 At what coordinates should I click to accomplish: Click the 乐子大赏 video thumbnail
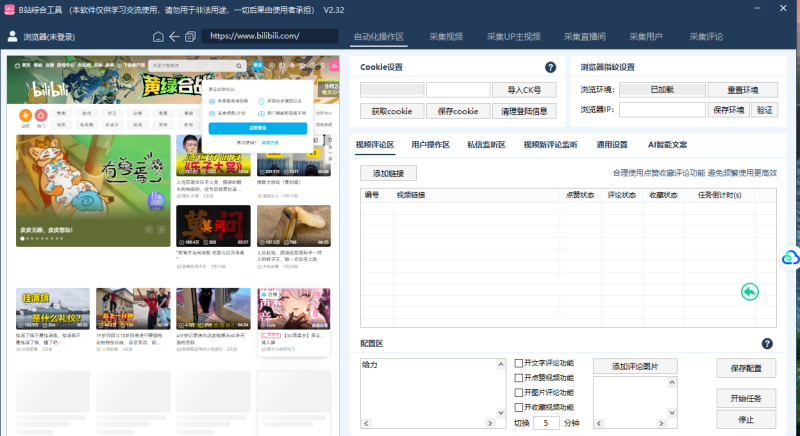pos(213,156)
